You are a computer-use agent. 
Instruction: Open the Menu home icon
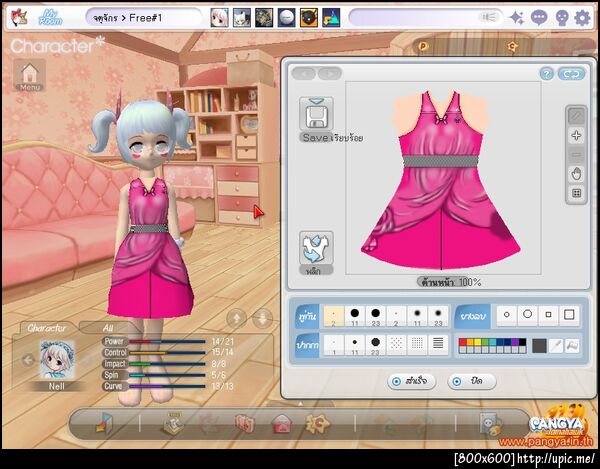point(30,75)
